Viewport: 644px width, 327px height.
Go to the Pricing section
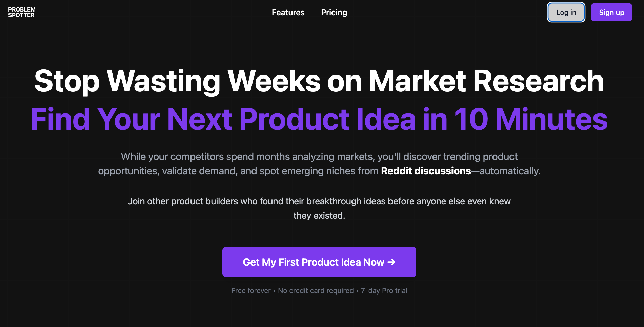click(334, 13)
